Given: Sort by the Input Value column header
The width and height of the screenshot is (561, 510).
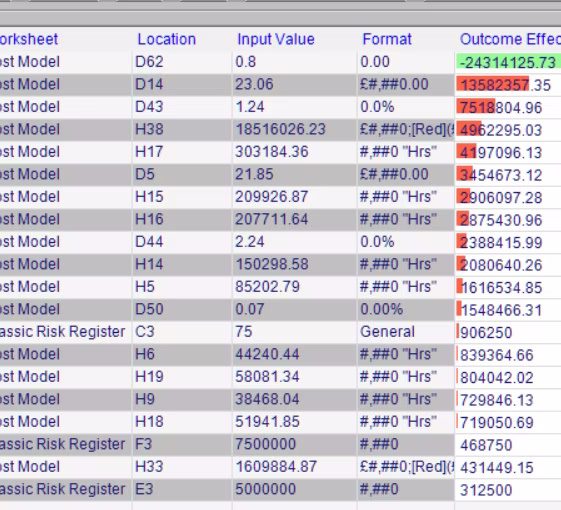Looking at the screenshot, I should [x=276, y=39].
